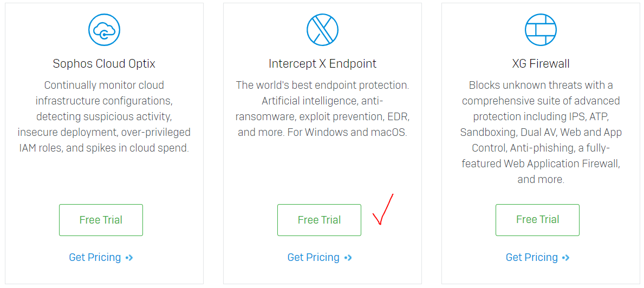Click arrow icon beside XG Firewall Get Pricing

[566, 258]
